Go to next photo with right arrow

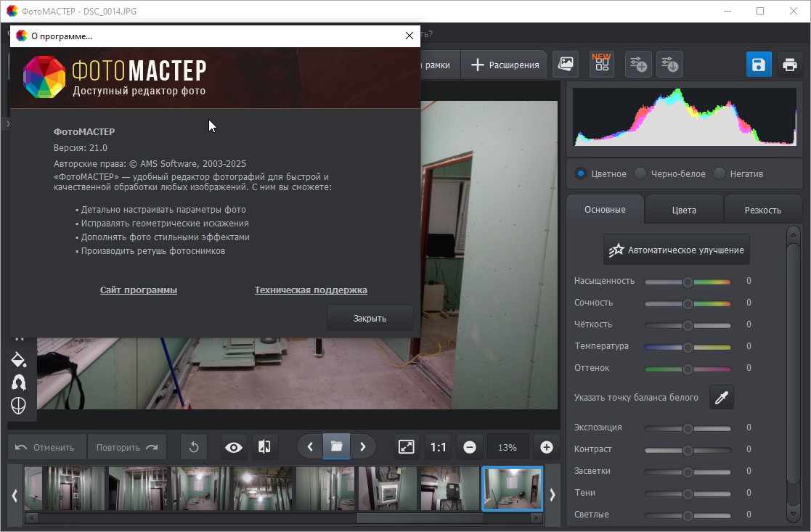pyautogui.click(x=363, y=447)
